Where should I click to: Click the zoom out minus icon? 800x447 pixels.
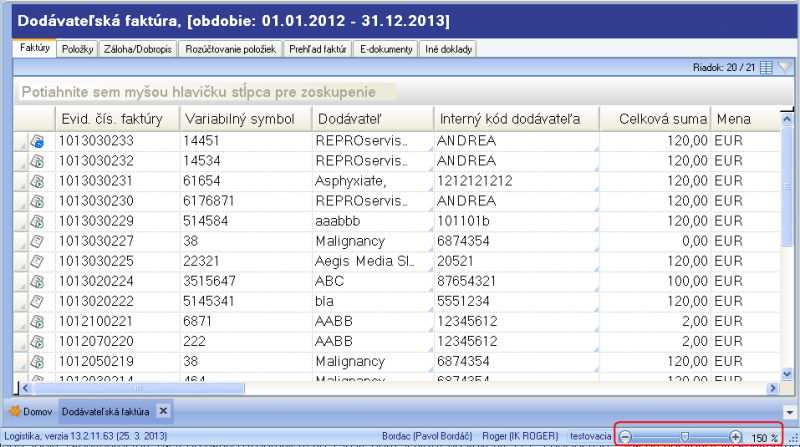click(626, 437)
